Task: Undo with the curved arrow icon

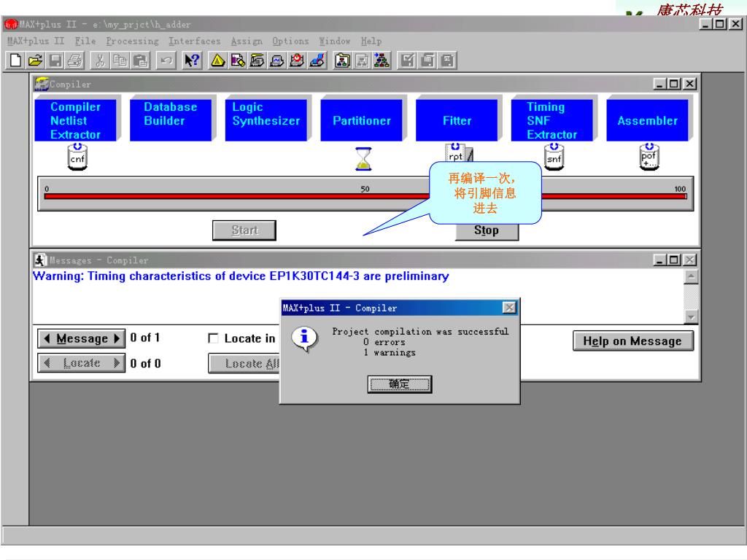Action: click(166, 61)
